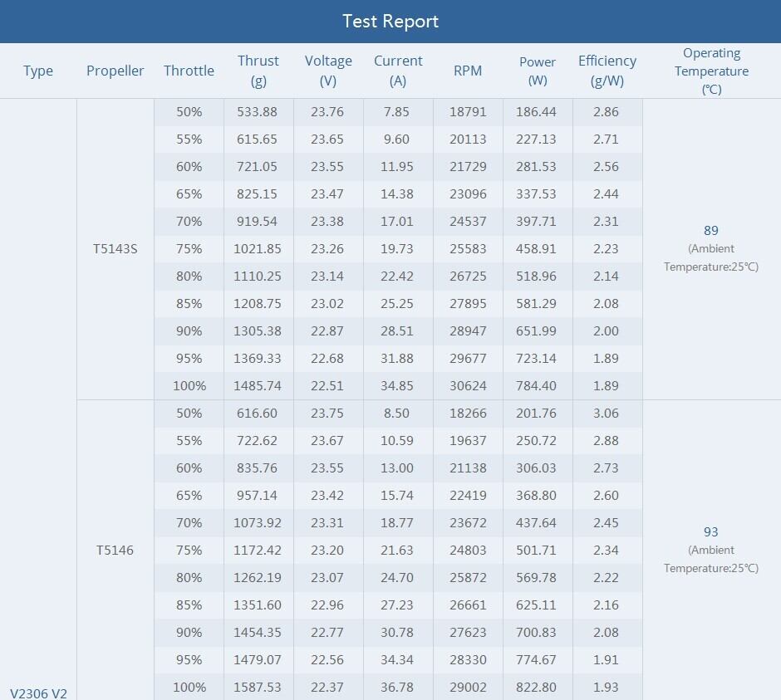Click the Efficiency (g/W) header

click(x=607, y=71)
